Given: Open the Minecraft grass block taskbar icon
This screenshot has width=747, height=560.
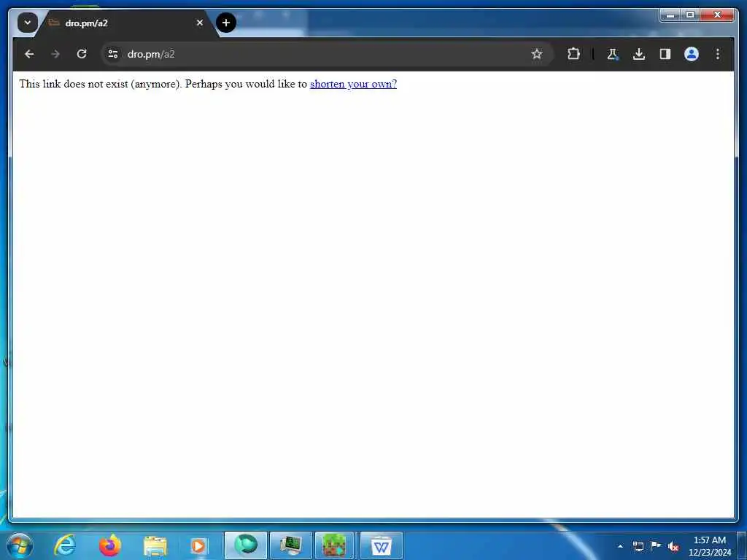Looking at the screenshot, I should point(334,545).
